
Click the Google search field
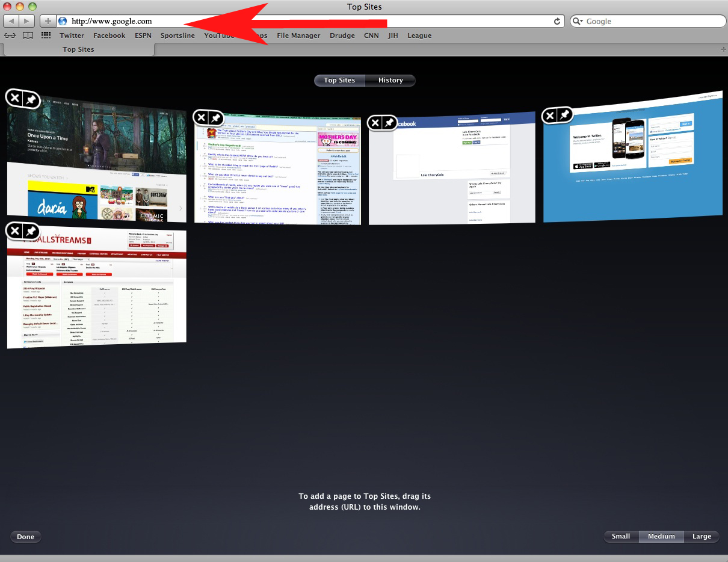[648, 21]
